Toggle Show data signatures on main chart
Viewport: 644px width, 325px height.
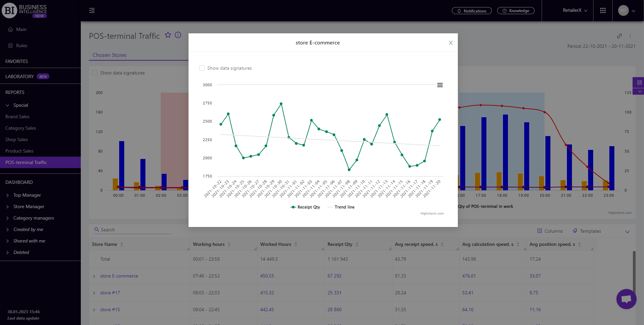tap(95, 73)
